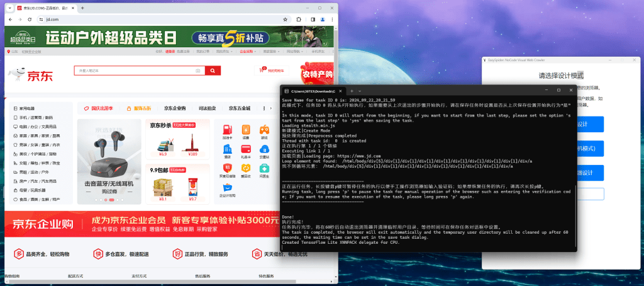Click the yellow recycle icon

[246, 168]
